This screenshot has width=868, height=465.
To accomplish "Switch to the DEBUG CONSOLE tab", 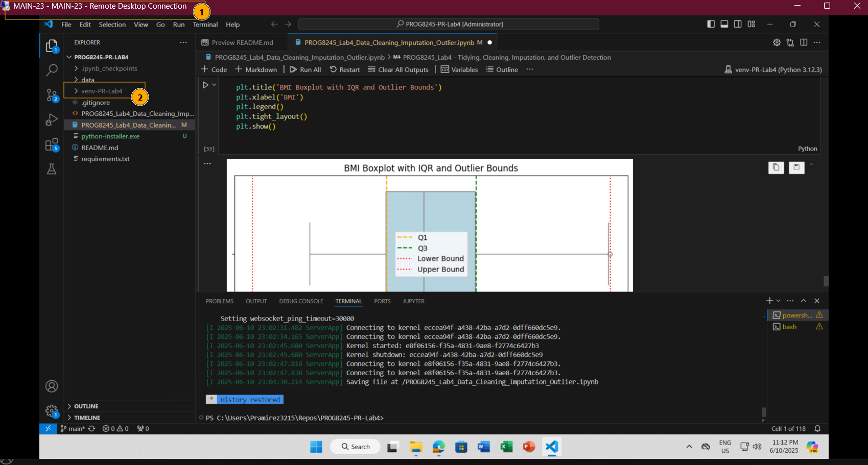I will (301, 301).
